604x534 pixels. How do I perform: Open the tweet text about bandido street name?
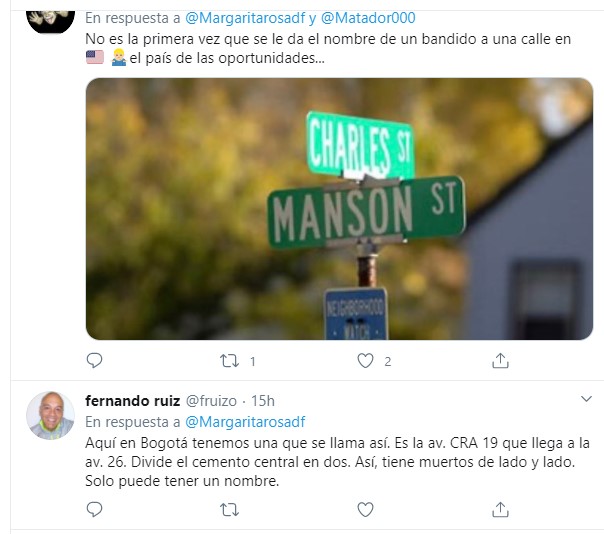(328, 49)
